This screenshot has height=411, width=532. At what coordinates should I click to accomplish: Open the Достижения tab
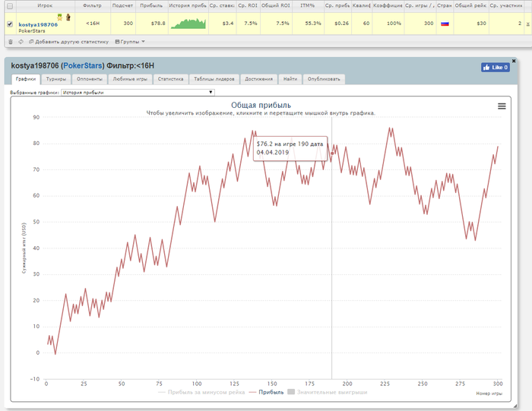pyautogui.click(x=259, y=79)
